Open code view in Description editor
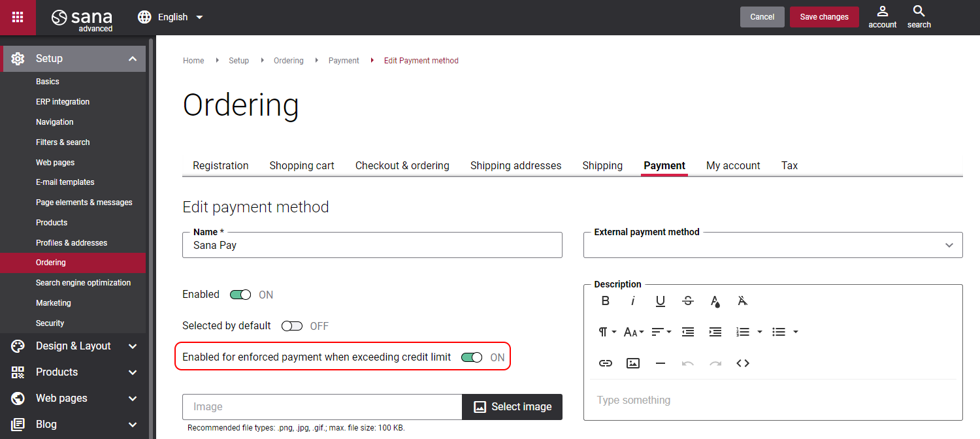The height and width of the screenshot is (439, 980). point(743,363)
